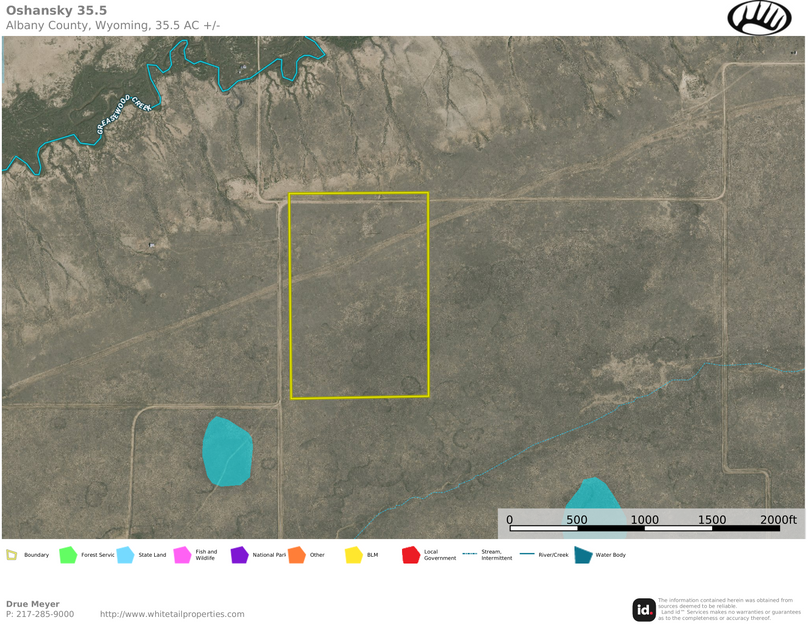Click the Stream, Intermittent dashed line symbol
This screenshot has width=808, height=625.
pos(468,554)
